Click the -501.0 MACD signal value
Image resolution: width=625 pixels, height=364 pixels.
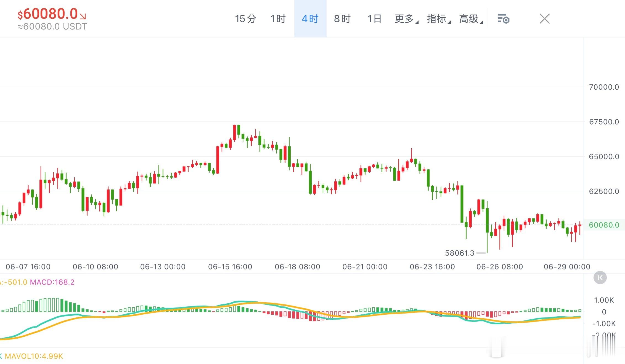[15, 282]
